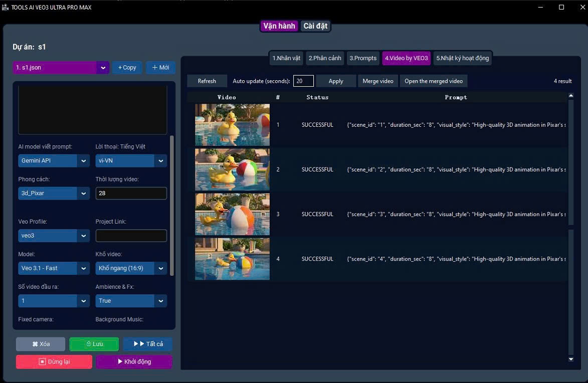Start processing with the Khởi động button
Image resolution: width=588 pixels, height=383 pixels.
click(134, 361)
